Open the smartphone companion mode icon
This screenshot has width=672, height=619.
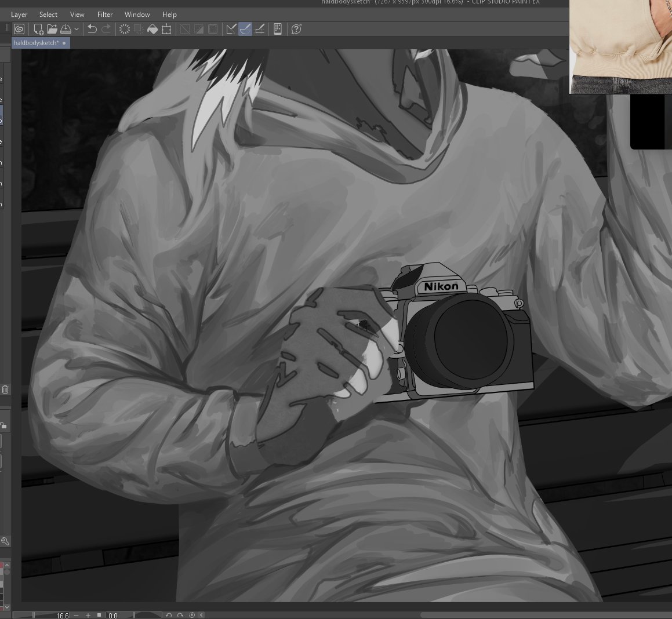coord(278,29)
